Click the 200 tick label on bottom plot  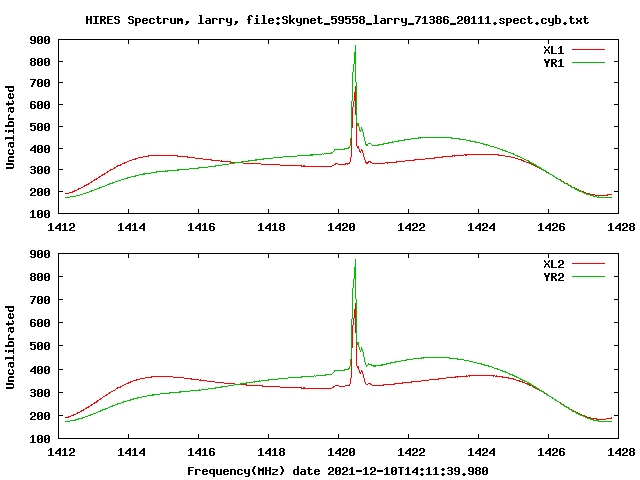40,416
